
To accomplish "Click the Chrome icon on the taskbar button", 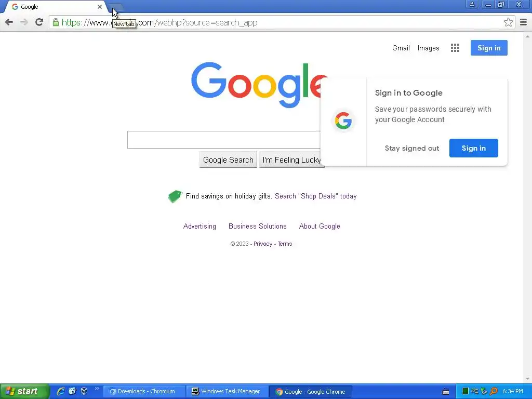I will click(279, 392).
